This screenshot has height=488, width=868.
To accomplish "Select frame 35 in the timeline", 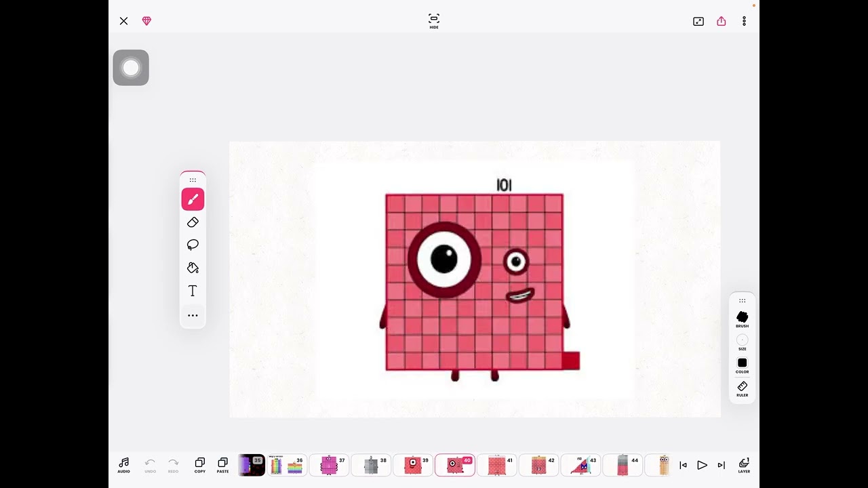I will 251,465.
